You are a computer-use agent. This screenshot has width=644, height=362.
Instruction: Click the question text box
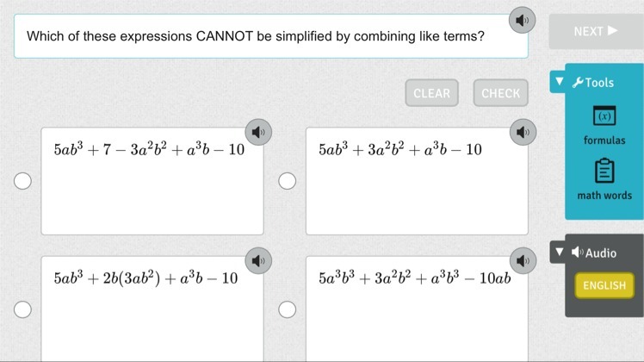tap(258, 37)
